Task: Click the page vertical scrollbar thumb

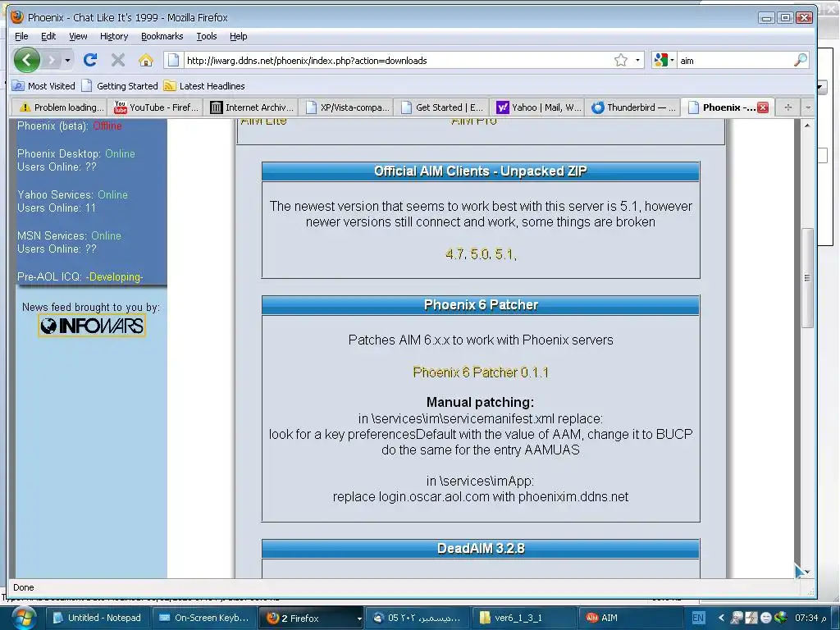Action: coord(807,277)
